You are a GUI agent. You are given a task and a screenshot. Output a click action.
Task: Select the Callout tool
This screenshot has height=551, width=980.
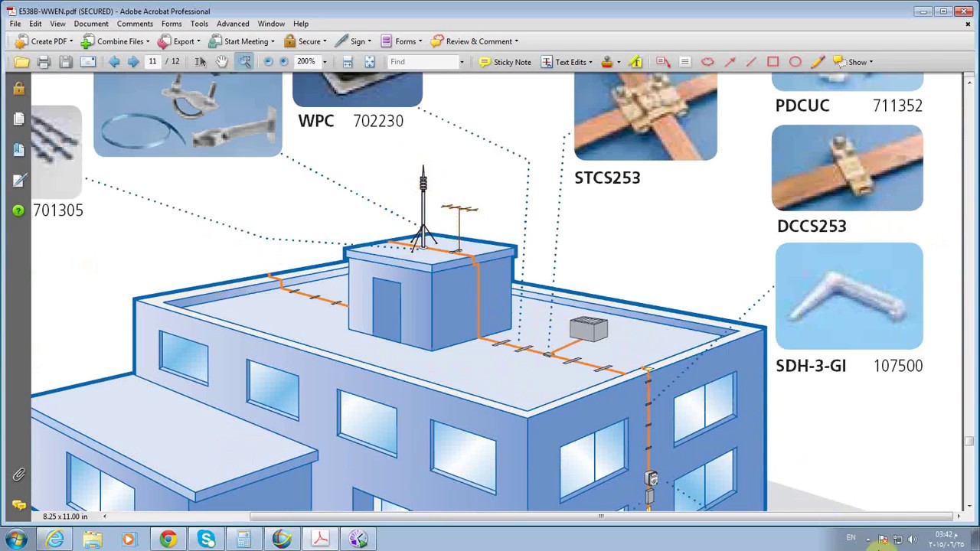(x=663, y=62)
